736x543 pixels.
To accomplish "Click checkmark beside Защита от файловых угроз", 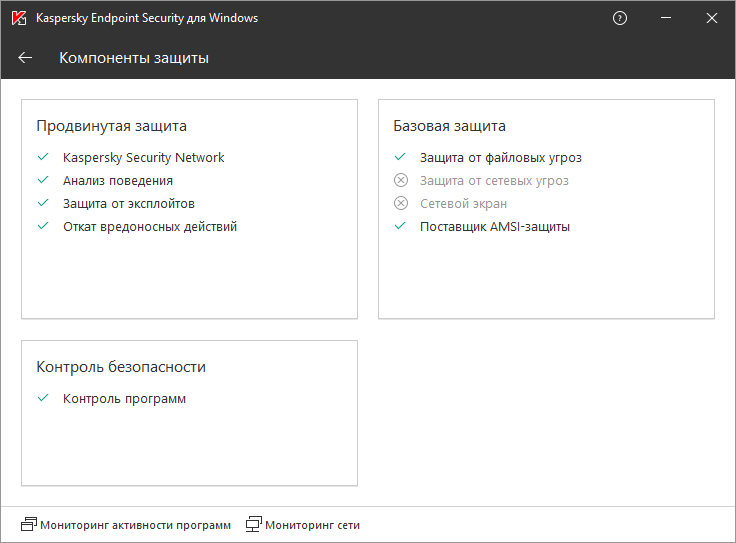I will click(x=400, y=157).
